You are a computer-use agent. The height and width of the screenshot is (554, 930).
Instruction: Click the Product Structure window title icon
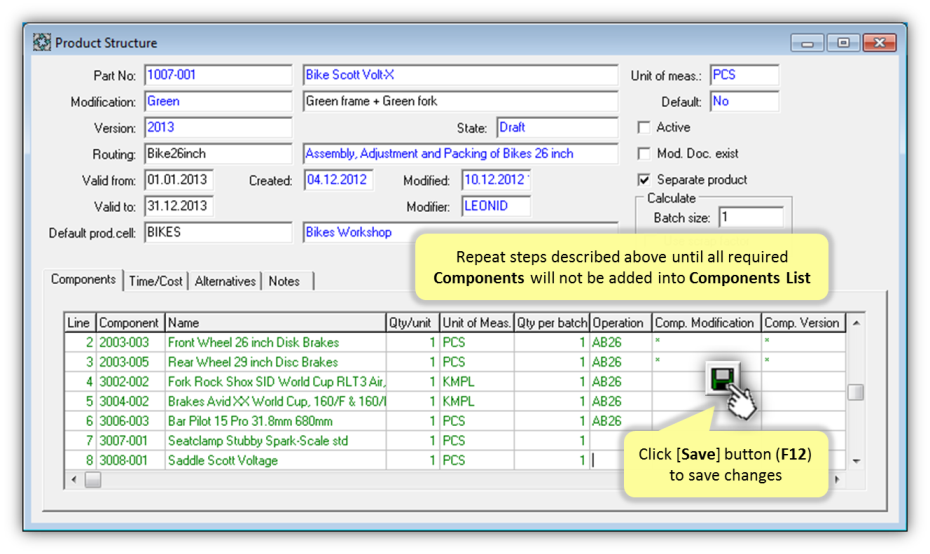42,43
